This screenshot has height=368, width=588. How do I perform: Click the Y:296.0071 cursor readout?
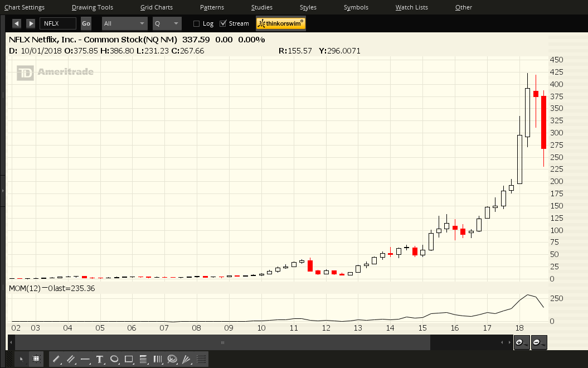pyautogui.click(x=339, y=51)
